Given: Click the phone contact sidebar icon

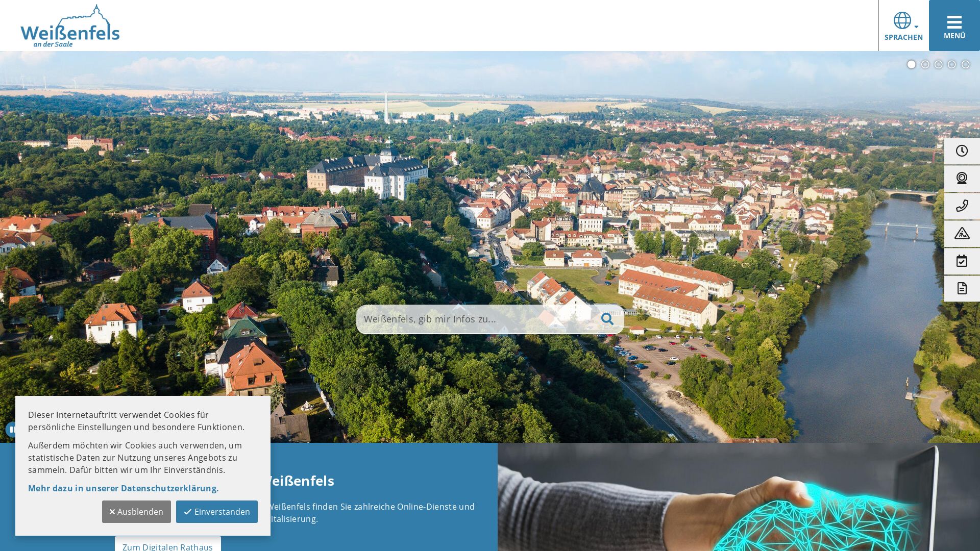Looking at the screenshot, I should click(x=962, y=206).
